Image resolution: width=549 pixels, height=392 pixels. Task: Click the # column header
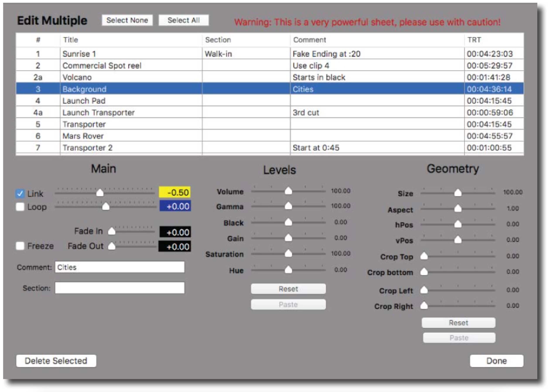coord(38,40)
